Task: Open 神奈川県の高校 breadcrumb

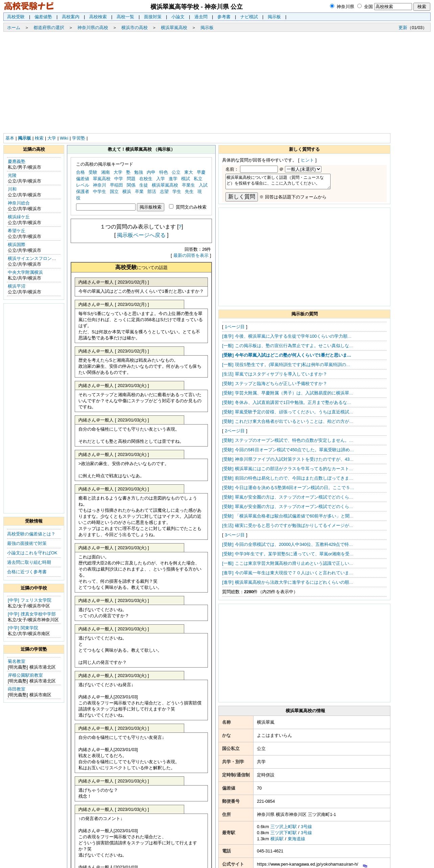Action: (93, 28)
